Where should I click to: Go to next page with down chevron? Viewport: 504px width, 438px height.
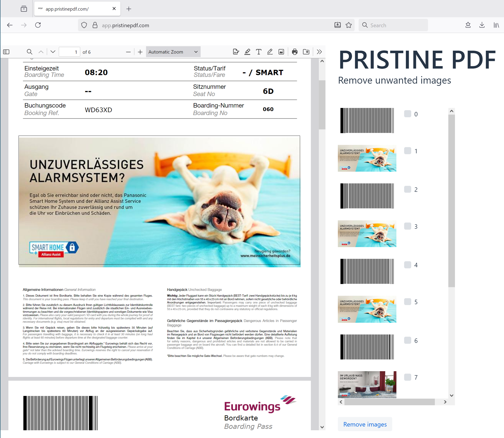(x=53, y=52)
